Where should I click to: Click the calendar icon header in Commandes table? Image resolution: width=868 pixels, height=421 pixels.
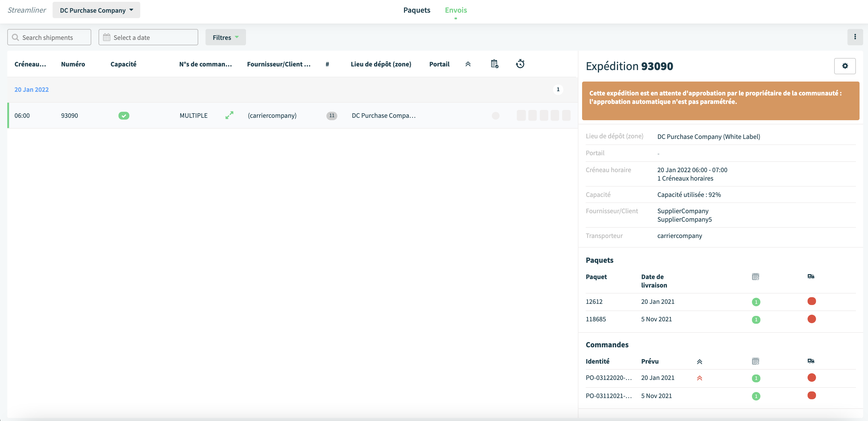pyautogui.click(x=756, y=361)
